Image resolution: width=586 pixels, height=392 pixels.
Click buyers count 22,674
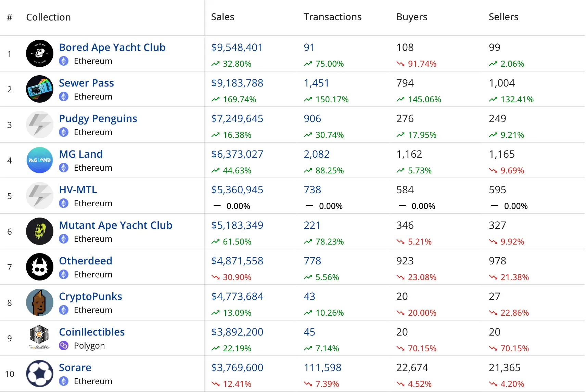[412, 367]
